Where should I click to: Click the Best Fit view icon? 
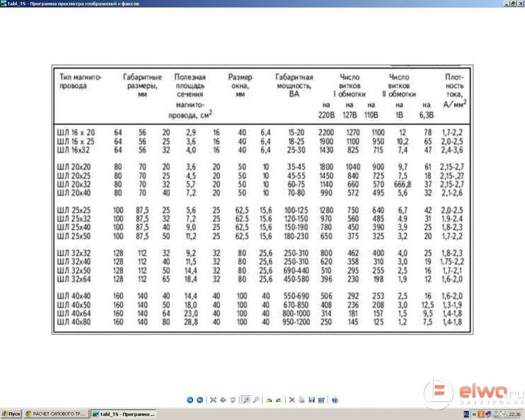[213, 400]
